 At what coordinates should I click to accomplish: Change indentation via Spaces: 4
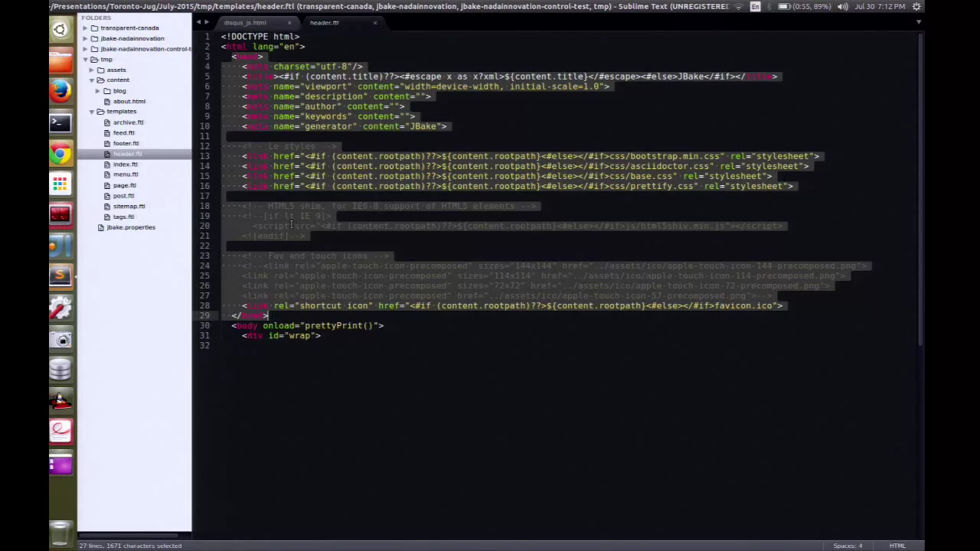[x=848, y=546]
